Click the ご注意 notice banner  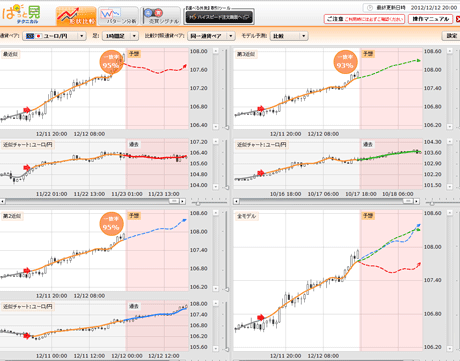tap(364, 19)
